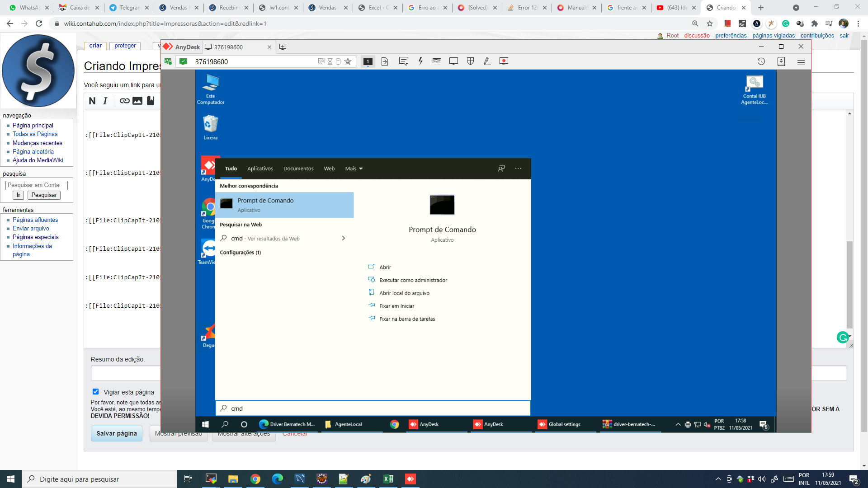Screen dimensions: 868x488
Task: Switch to wiki 'proteger' tab
Action: (x=125, y=46)
